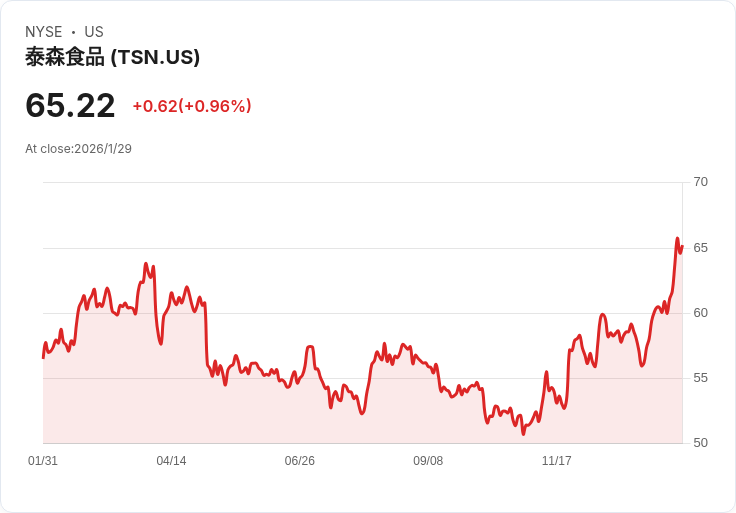Viewport: 736px width, 513px height.
Task: Click the 55 y-axis label
Action: (701, 378)
